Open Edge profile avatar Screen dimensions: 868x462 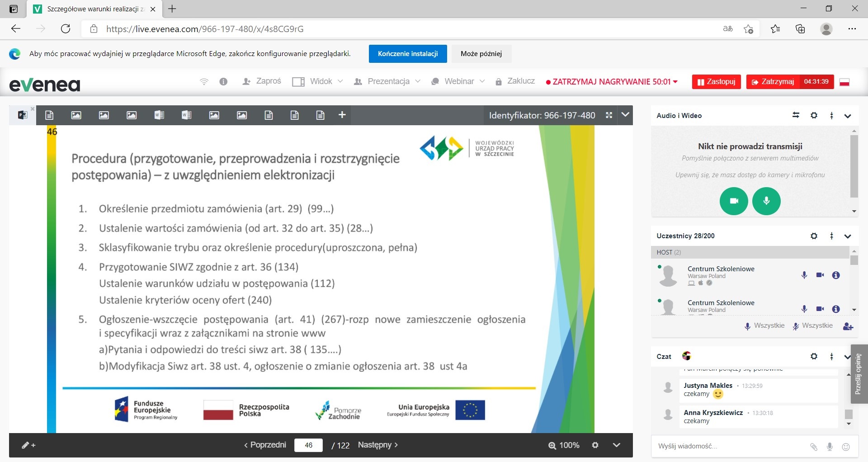coord(826,29)
